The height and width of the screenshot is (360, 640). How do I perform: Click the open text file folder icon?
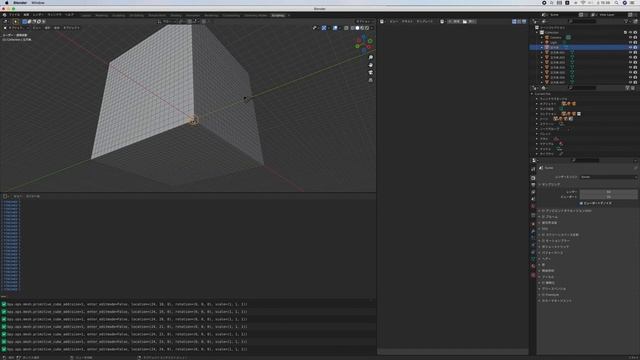tap(465, 21)
